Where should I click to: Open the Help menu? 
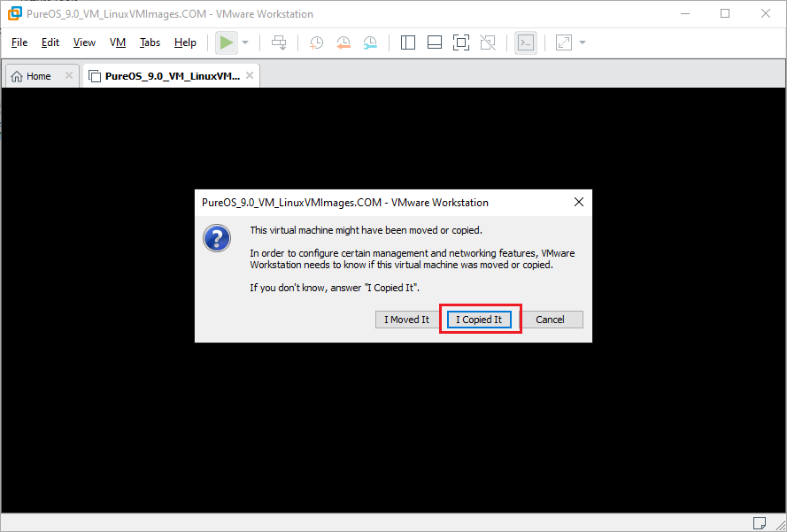click(x=185, y=42)
